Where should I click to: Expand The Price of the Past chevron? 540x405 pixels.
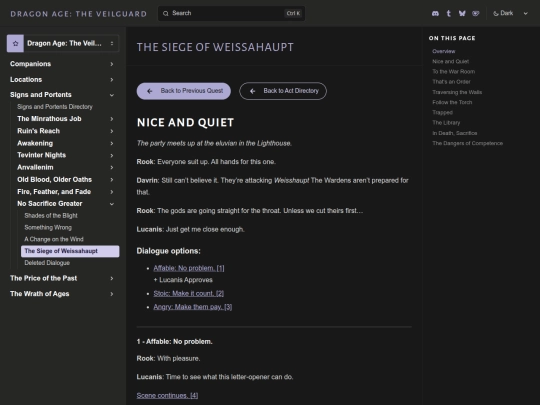pos(112,278)
